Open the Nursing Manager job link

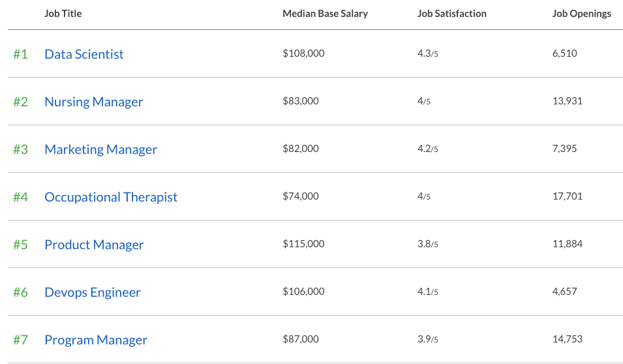(93, 102)
